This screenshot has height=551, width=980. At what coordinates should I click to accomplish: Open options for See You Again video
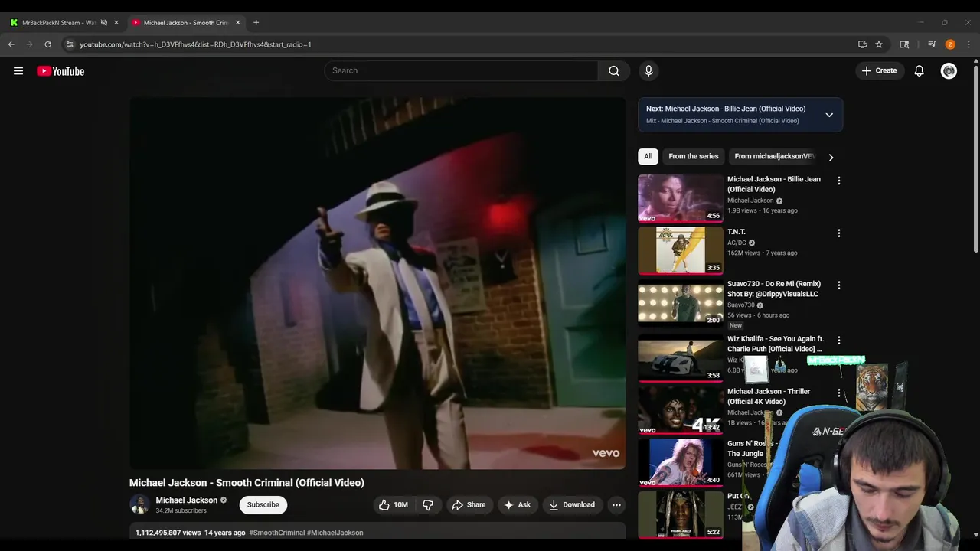(838, 340)
